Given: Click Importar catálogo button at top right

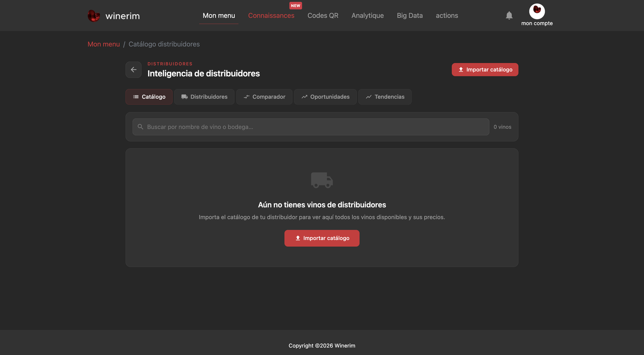Looking at the screenshot, I should (485, 70).
